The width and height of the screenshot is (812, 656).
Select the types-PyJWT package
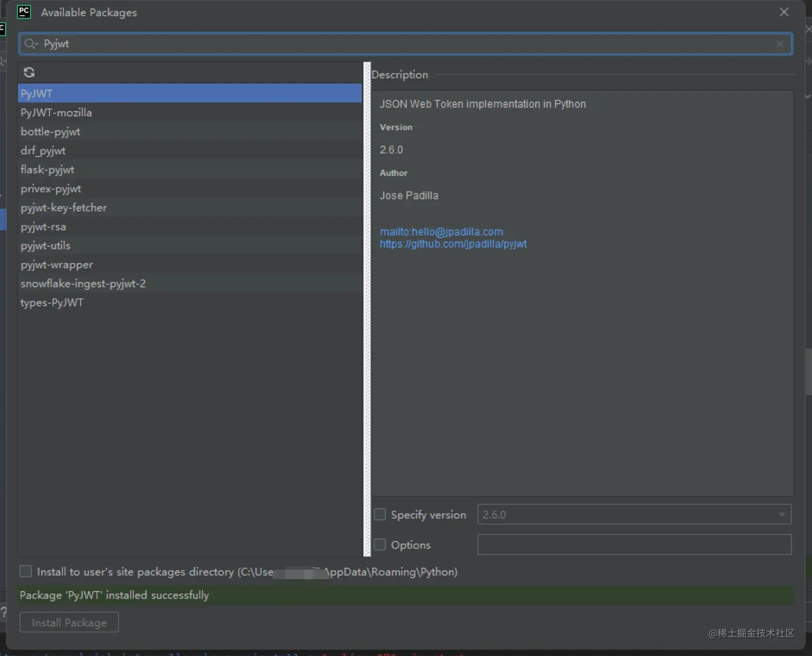(x=190, y=303)
